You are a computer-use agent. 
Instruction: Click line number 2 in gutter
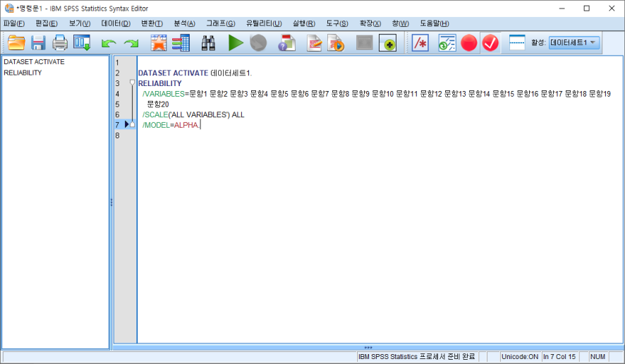(118, 73)
